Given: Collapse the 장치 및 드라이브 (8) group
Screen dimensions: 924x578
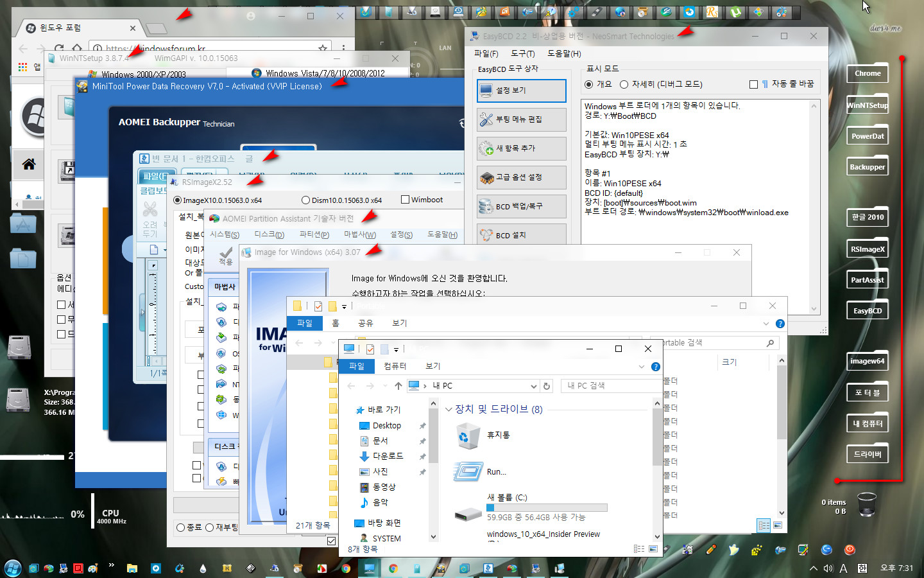Looking at the screenshot, I should point(449,409).
